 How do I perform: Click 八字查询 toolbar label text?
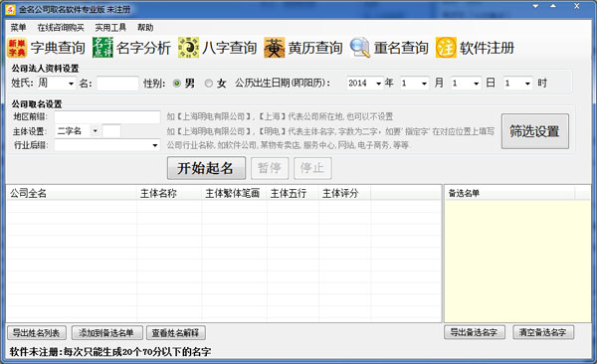(x=230, y=48)
